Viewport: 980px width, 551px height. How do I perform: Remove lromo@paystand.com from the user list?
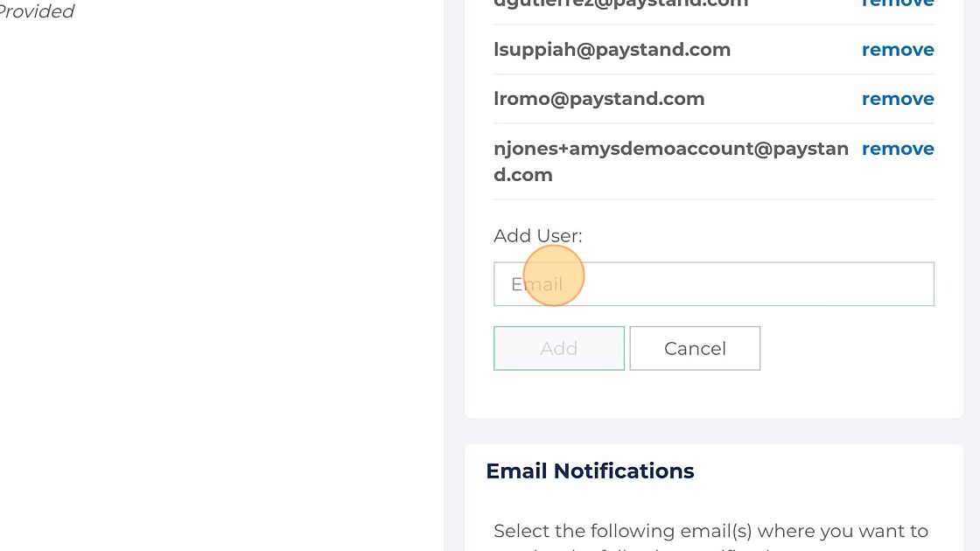pyautogui.click(x=898, y=99)
